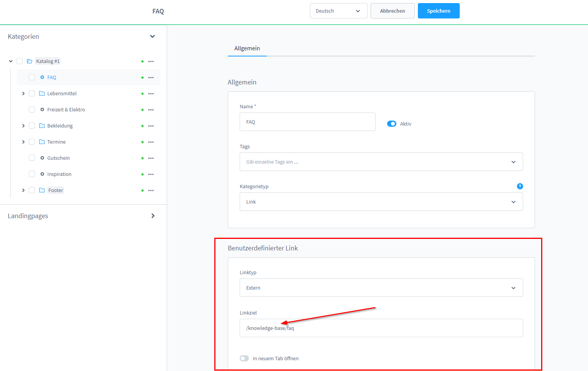Select the Bekleidung category label
Viewport: 588px width, 371px height.
[x=60, y=126]
